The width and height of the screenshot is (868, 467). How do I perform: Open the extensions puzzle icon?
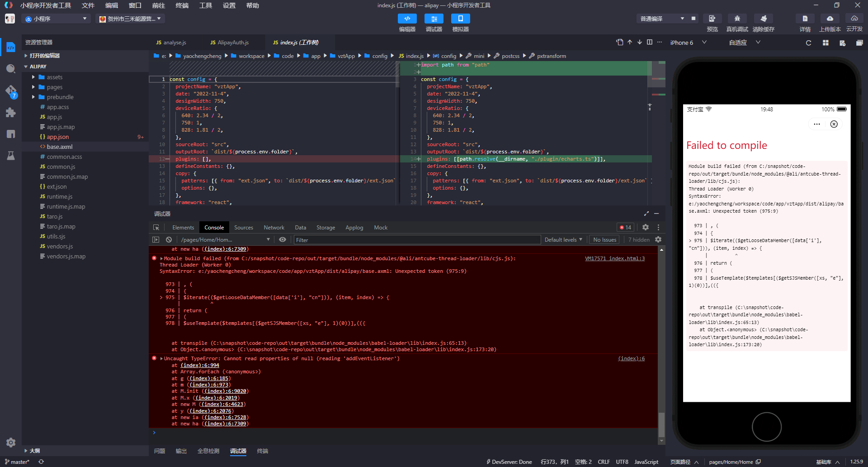pos(11,113)
